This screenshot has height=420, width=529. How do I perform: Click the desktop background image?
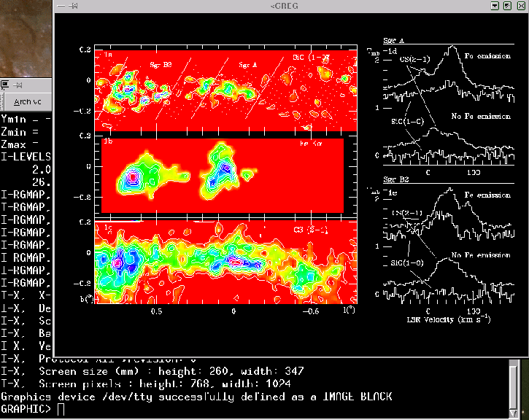[x=26, y=36]
